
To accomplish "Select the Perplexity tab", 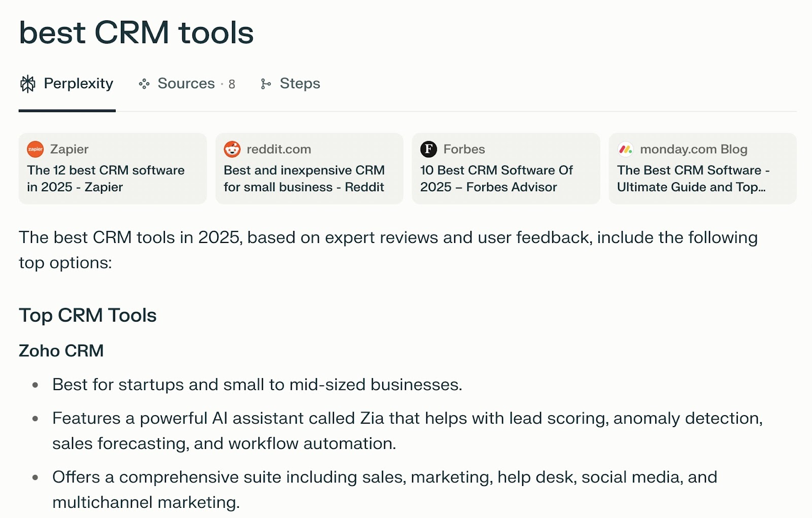I will [78, 83].
